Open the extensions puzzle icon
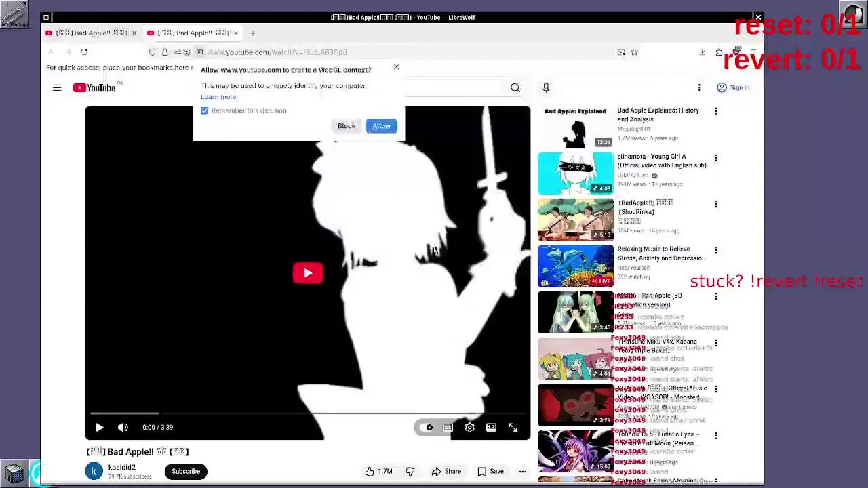 pyautogui.click(x=719, y=52)
